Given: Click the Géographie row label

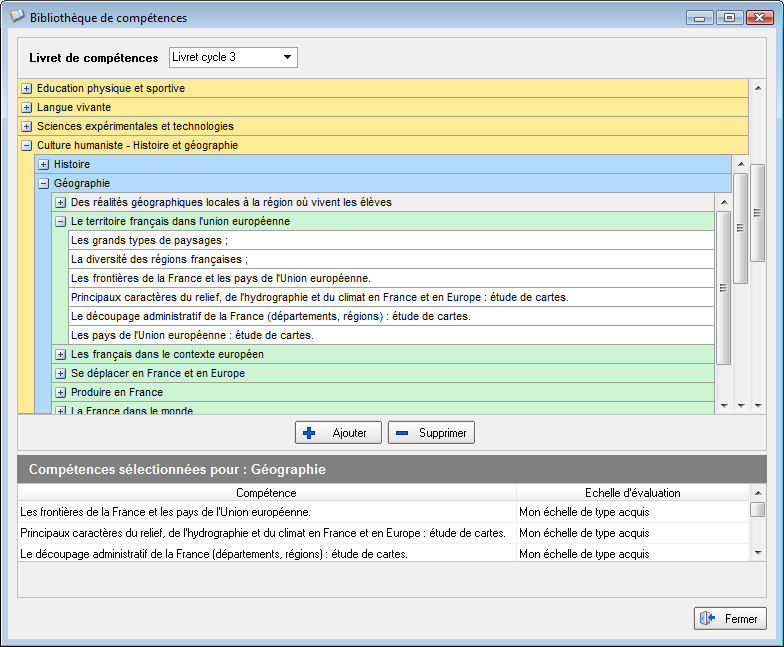Looking at the screenshot, I should 82,184.
